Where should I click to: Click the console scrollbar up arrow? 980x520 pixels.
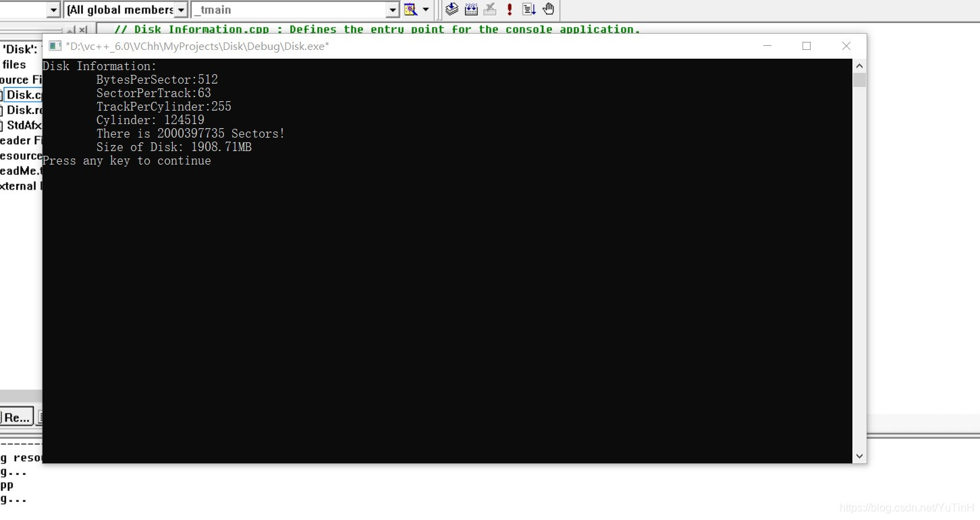coord(859,66)
